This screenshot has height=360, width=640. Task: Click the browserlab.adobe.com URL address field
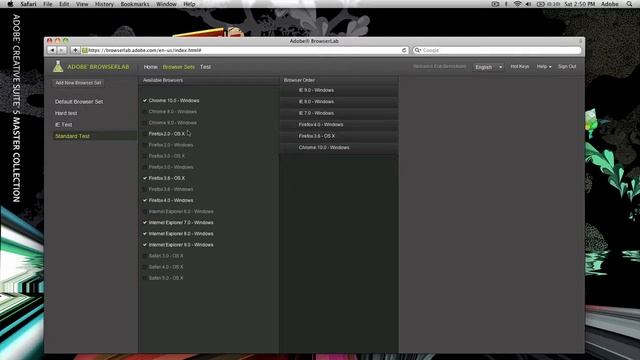click(x=245, y=50)
